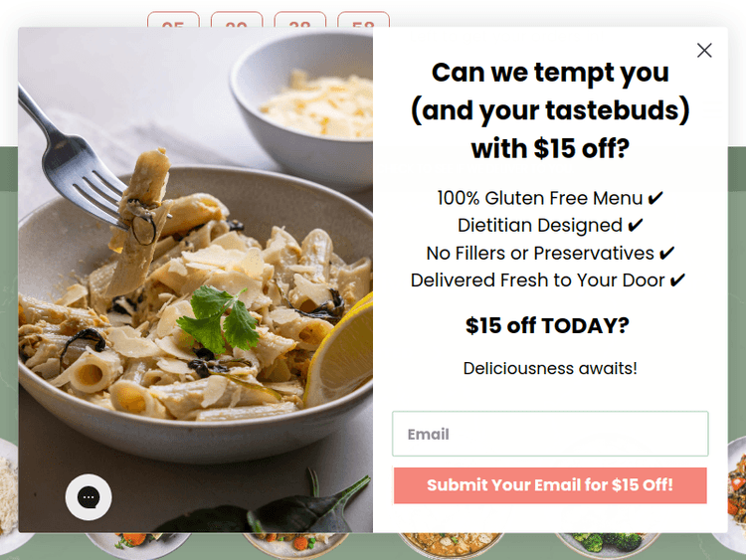Viewport: 746px width, 560px height.
Task: Click the '100% Gluten Free Menu' checkmark line
Action: tap(550, 198)
